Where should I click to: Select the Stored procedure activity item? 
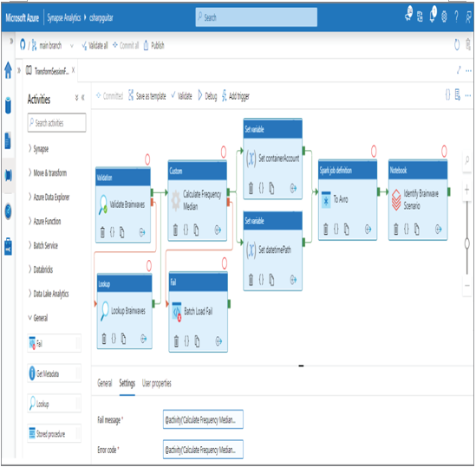coord(55,433)
